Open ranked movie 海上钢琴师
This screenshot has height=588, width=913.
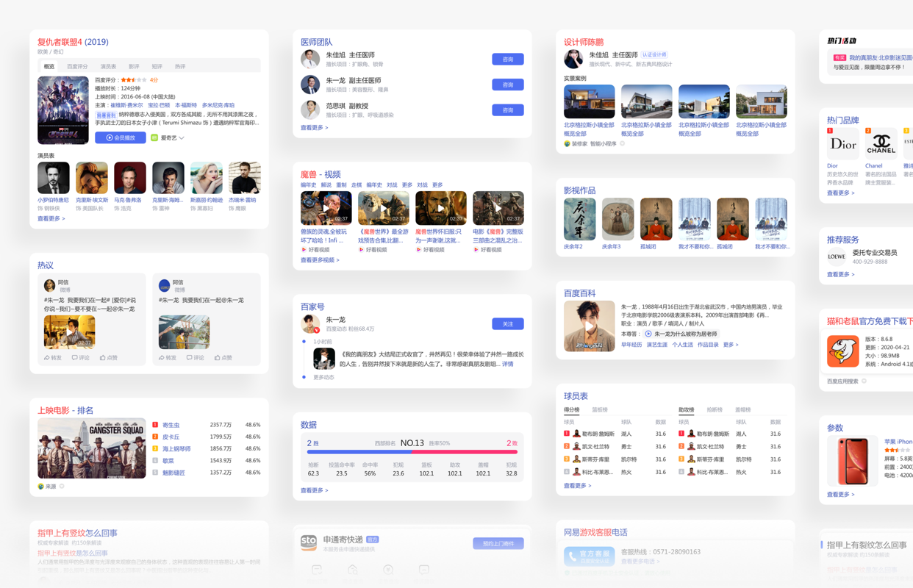(176, 448)
